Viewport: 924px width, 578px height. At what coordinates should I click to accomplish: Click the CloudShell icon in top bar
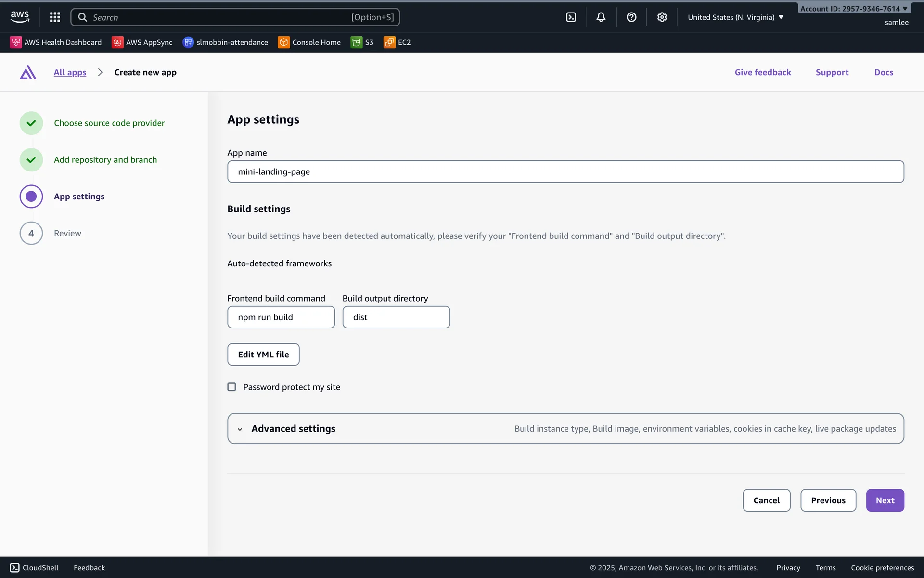click(571, 17)
